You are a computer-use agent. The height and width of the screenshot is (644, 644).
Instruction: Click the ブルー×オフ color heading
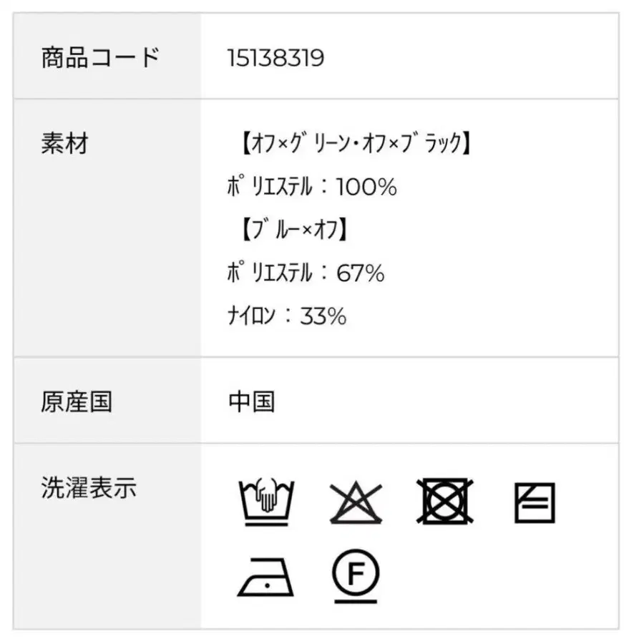pos(293,230)
